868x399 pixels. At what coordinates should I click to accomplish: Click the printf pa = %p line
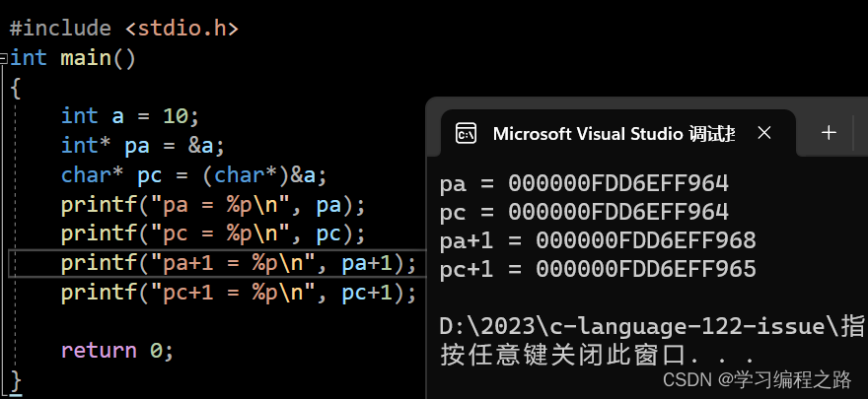click(x=213, y=205)
